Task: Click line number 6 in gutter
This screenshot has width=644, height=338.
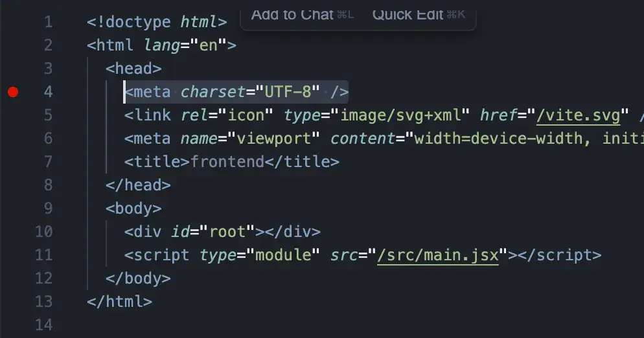Action: tap(49, 139)
